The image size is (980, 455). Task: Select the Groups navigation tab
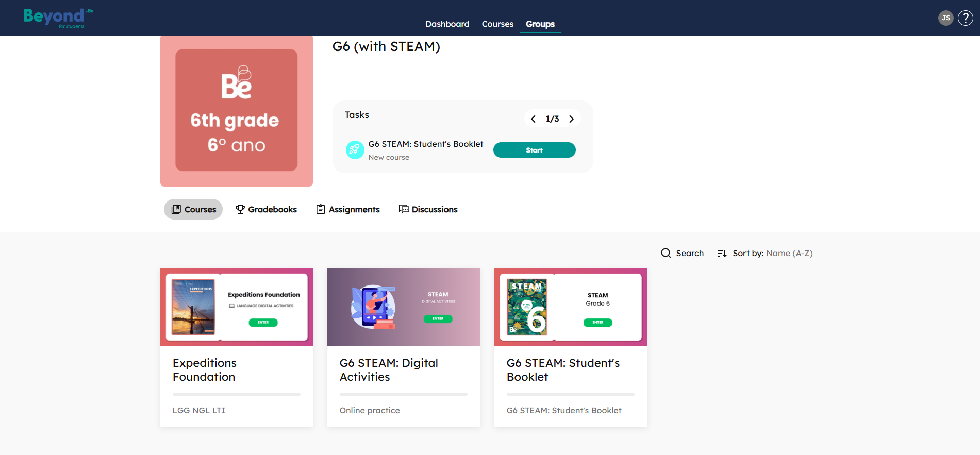pyautogui.click(x=540, y=24)
